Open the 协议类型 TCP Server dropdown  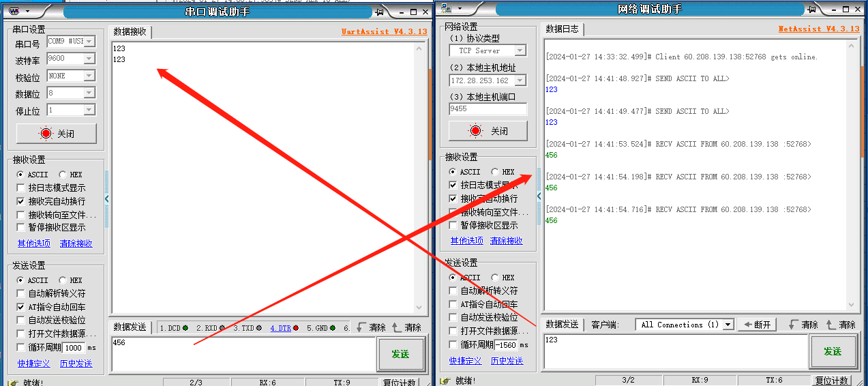[x=520, y=50]
